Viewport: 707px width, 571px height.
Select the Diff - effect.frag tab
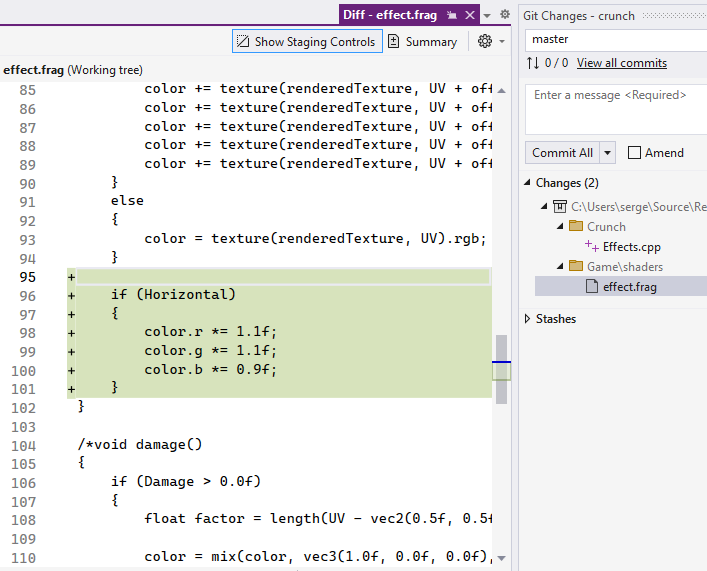[x=390, y=15]
